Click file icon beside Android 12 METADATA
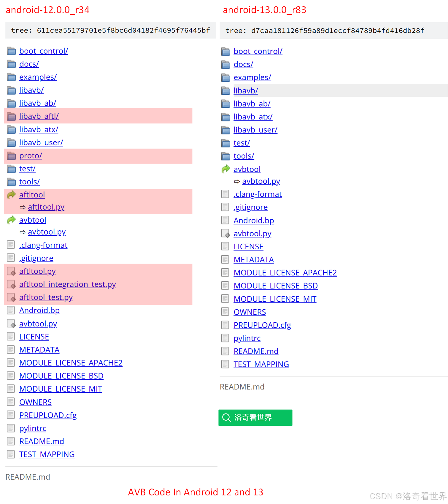 11,350
